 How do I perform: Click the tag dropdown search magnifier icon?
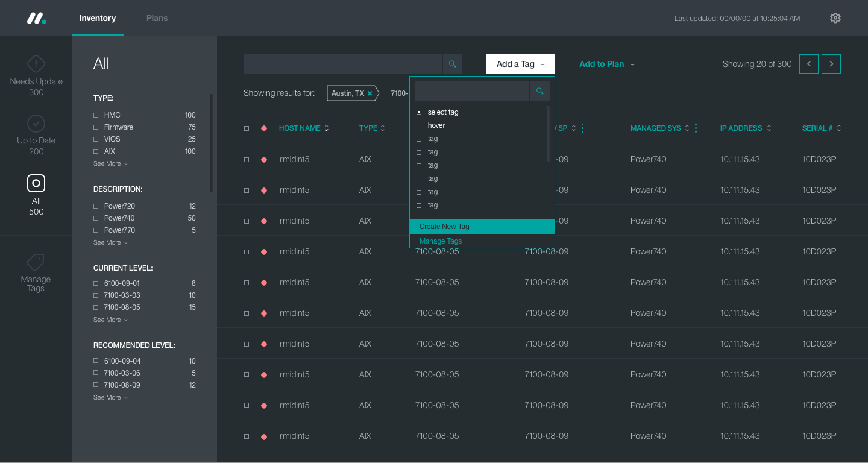click(540, 91)
